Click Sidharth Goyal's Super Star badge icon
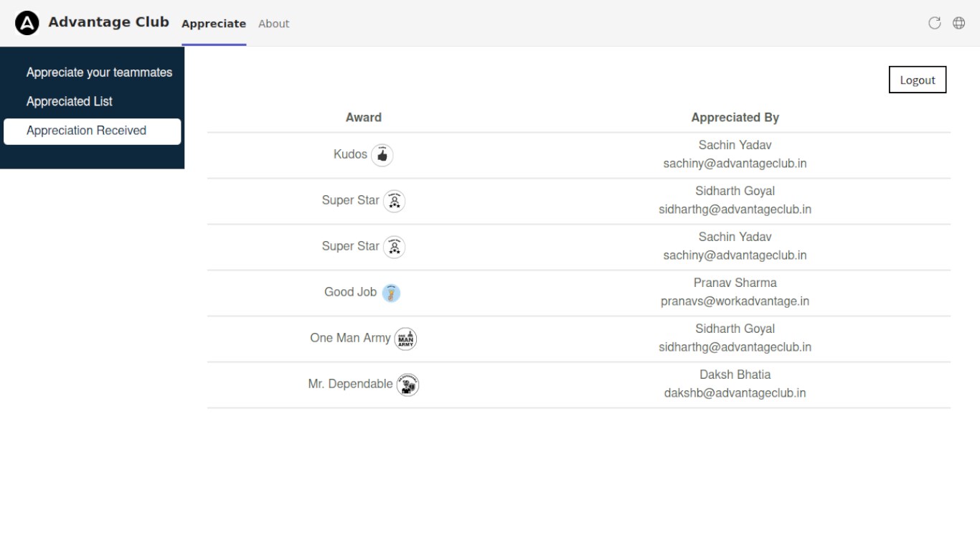Viewport: 980px width, 551px height. [x=394, y=201]
